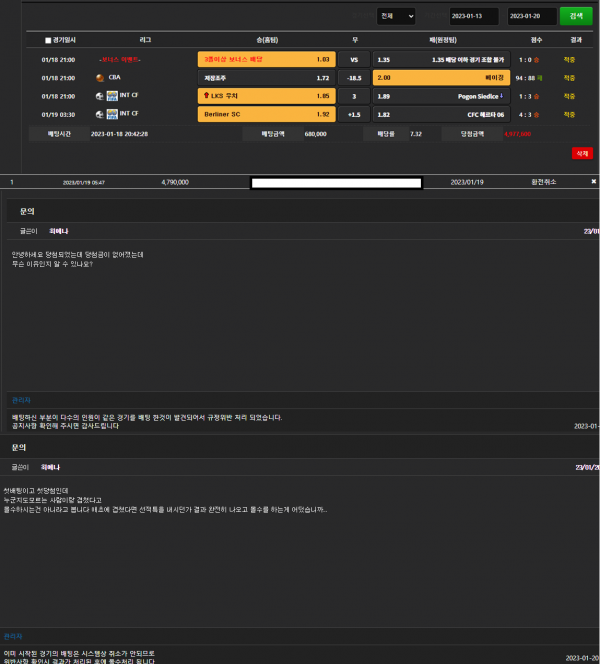Click the 2023/01/19 06:47 timestamp
The height and width of the screenshot is (664, 600).
pyautogui.click(x=84, y=183)
